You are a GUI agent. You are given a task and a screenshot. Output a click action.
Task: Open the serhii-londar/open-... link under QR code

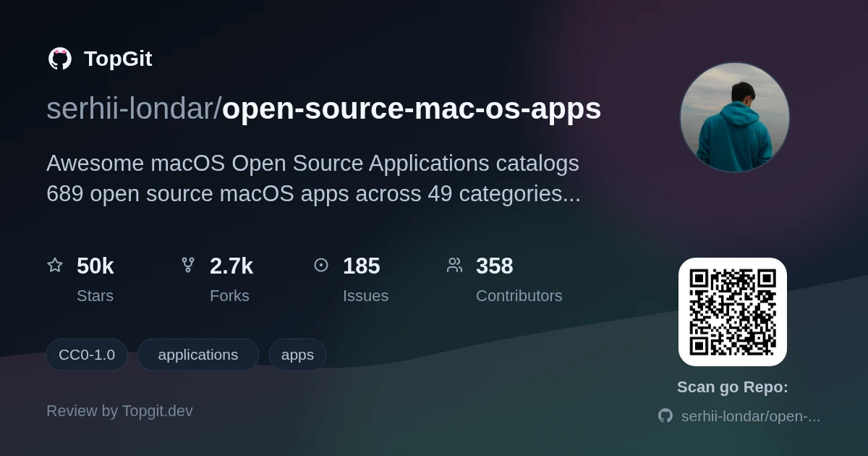click(751, 416)
